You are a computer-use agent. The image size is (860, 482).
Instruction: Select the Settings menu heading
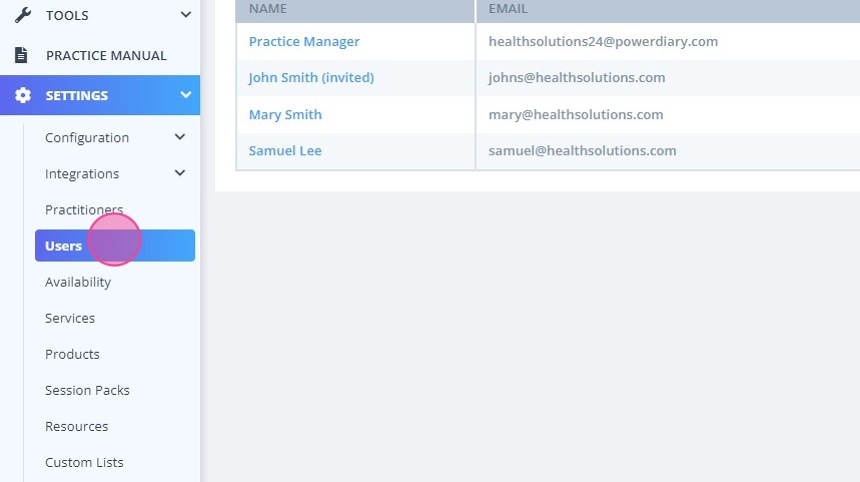76,95
